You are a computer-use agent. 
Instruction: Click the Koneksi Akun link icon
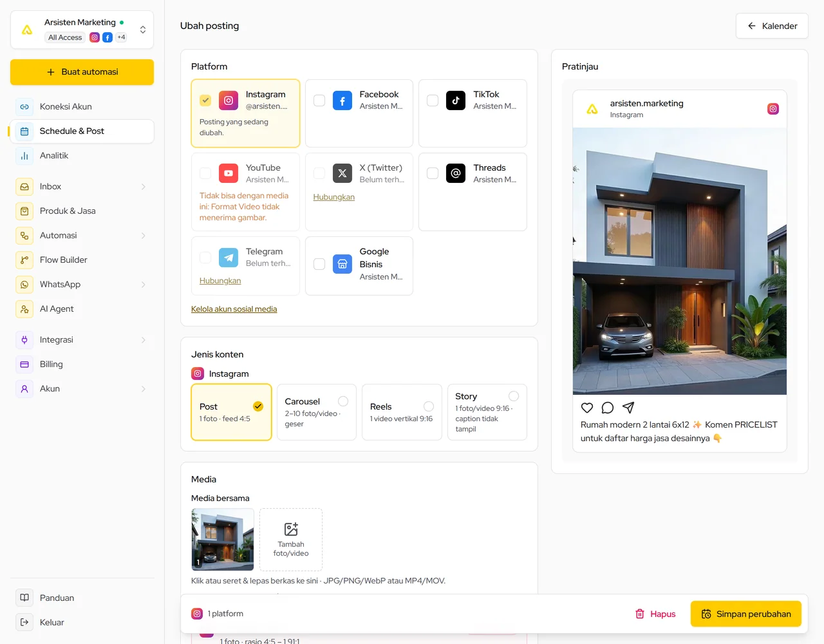pos(24,107)
